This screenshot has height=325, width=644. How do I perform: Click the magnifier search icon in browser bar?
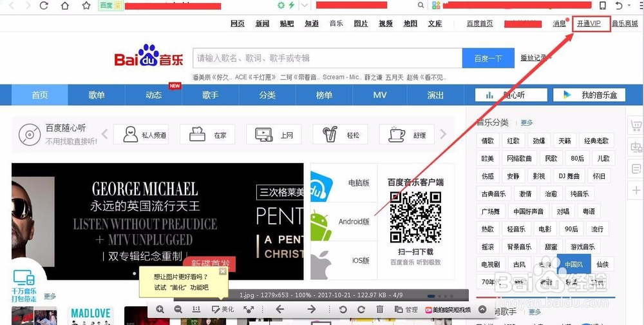coord(421,5)
